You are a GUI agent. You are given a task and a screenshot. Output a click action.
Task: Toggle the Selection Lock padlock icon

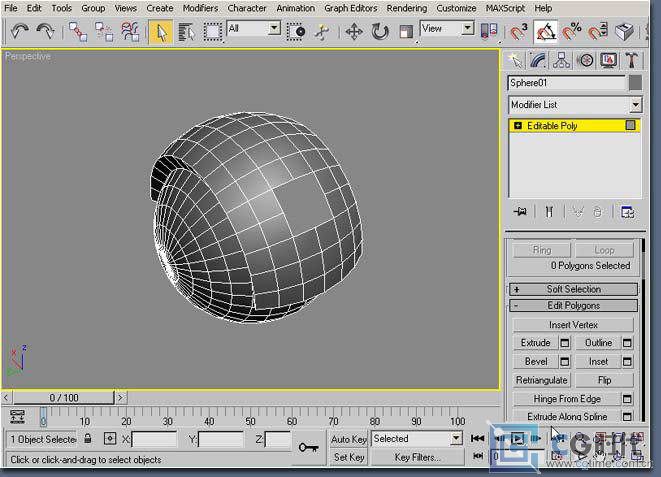click(x=87, y=439)
